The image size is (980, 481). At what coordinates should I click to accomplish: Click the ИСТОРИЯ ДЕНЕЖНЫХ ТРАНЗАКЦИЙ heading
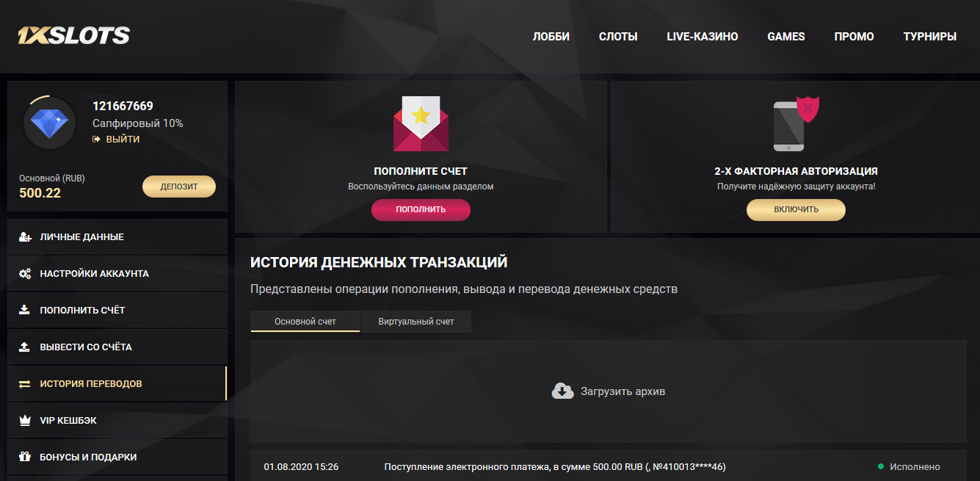tap(379, 262)
